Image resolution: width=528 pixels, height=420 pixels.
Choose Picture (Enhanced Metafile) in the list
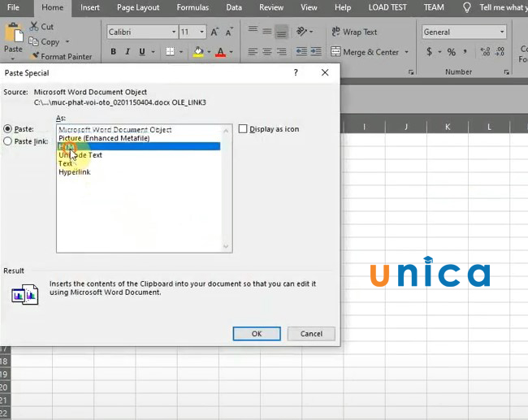(104, 138)
